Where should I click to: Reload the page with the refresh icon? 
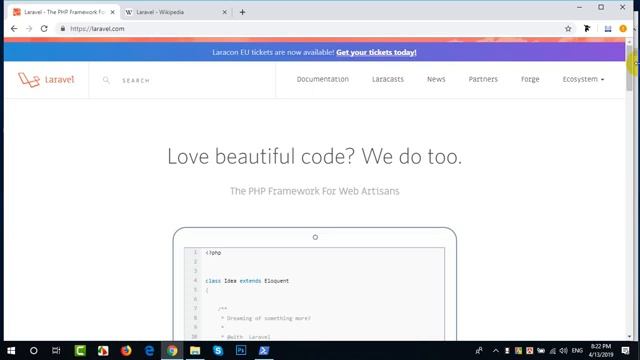pos(44,29)
